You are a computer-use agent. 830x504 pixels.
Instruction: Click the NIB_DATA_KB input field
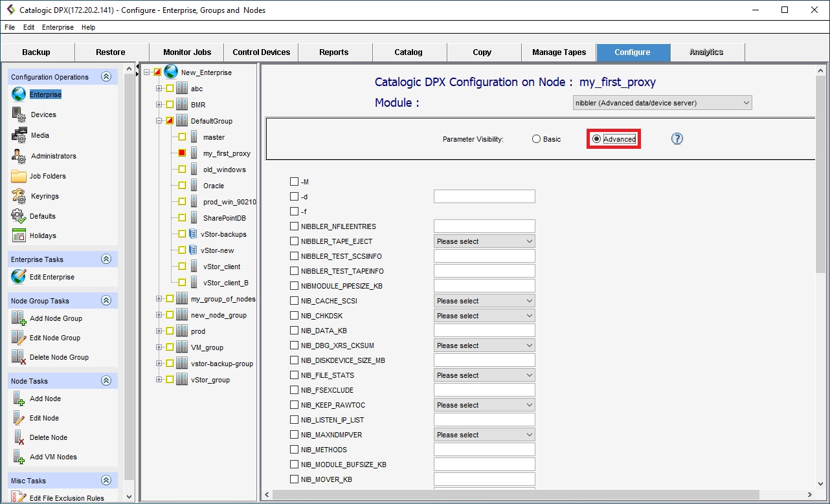coord(484,331)
